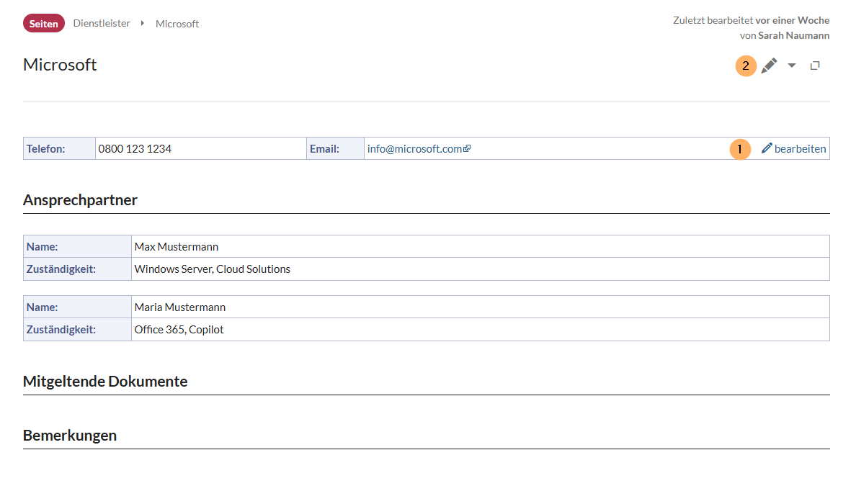Click the pencil edit page icon
Screen dimensions: 856x504
pos(770,66)
